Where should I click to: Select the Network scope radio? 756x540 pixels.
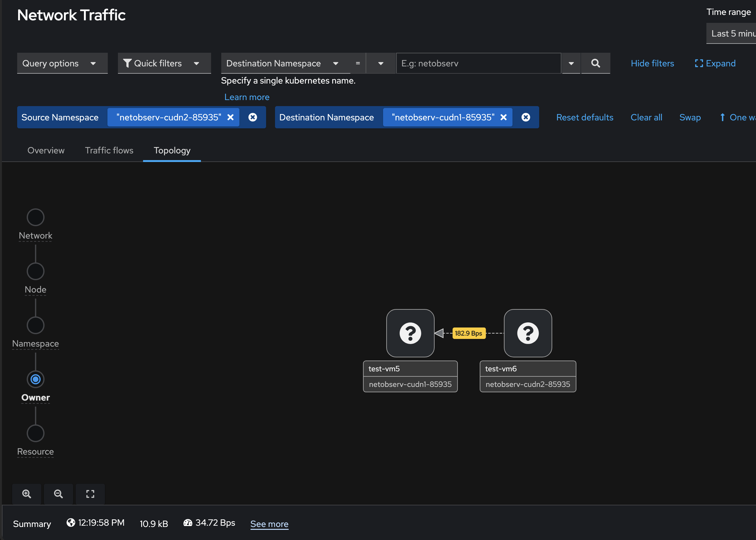[x=35, y=217]
